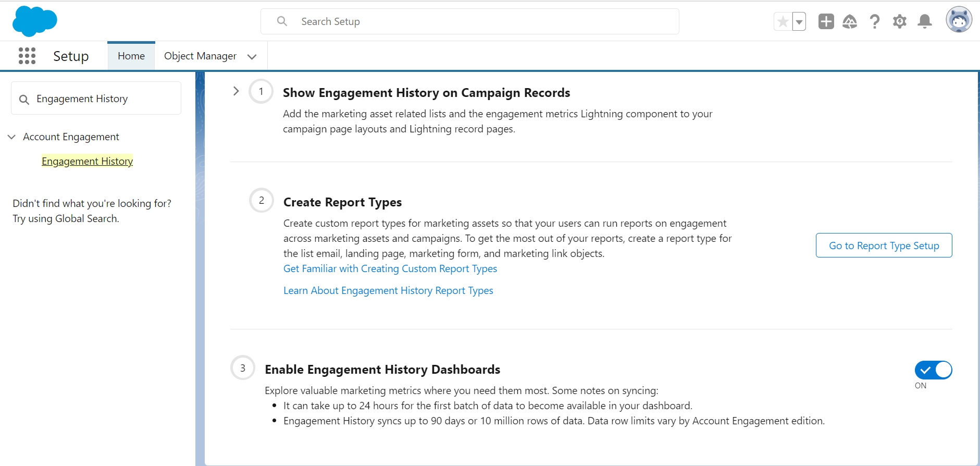Viewport: 980px width, 466px height.
Task: Select Engagement History in sidebar tree
Action: (x=88, y=161)
